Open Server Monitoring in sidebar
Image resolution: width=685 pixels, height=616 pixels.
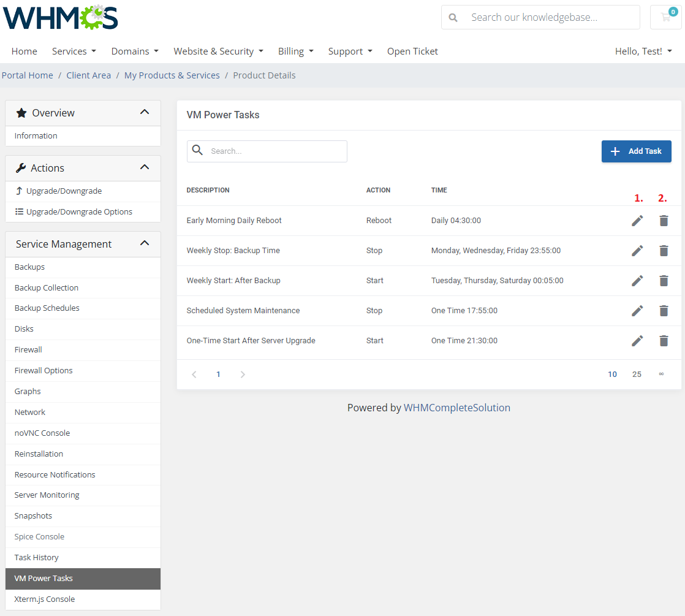(83, 495)
